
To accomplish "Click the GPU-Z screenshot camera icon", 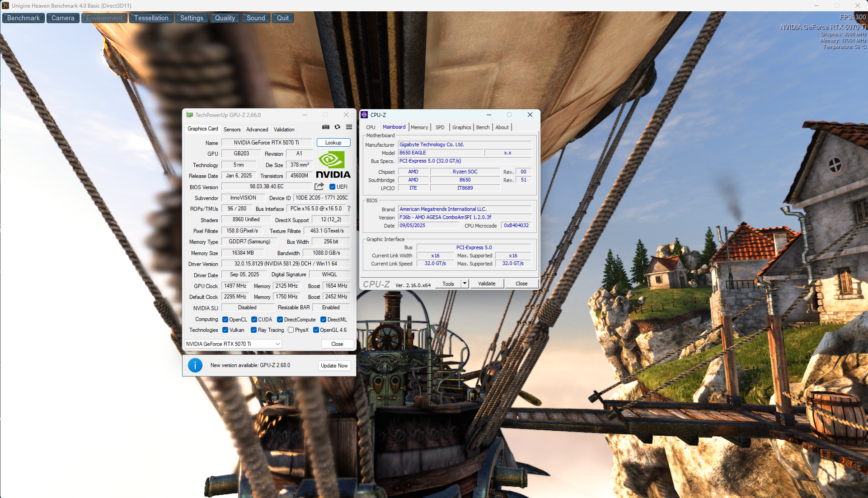I will [x=326, y=127].
